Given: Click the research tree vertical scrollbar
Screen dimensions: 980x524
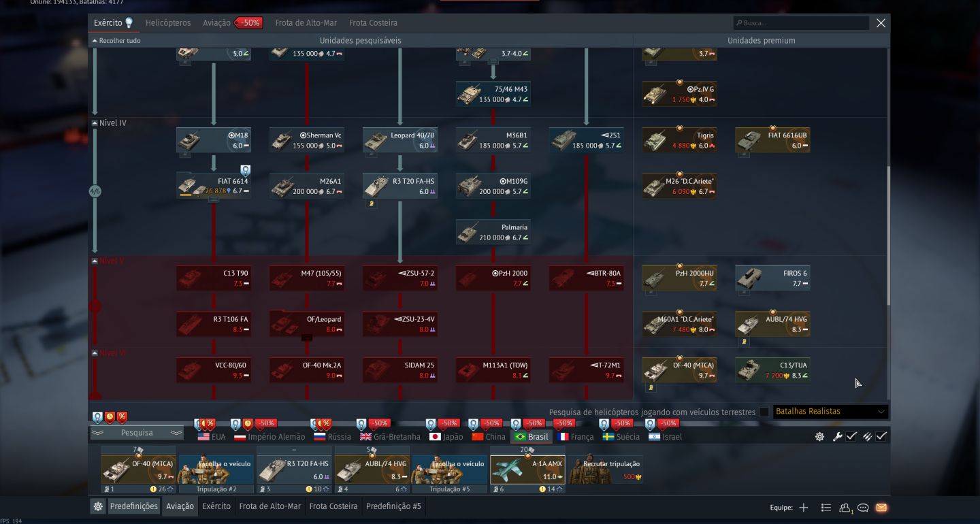Looking at the screenshot, I should coord(887,235).
